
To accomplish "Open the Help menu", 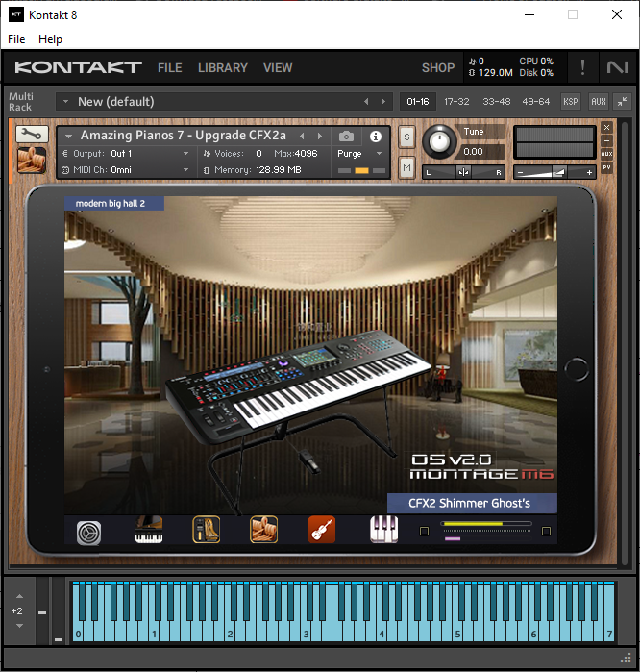I will click(50, 39).
